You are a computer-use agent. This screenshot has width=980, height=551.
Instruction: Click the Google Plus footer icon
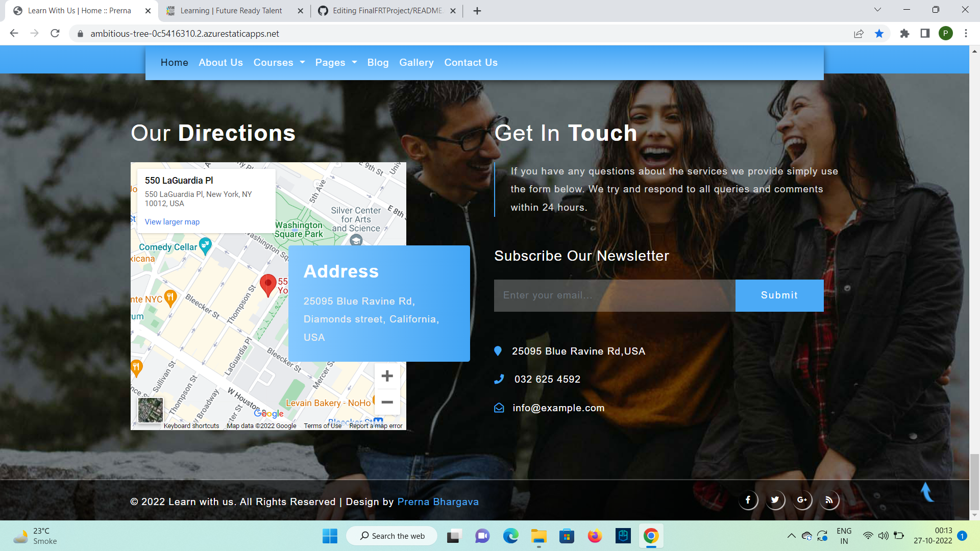802,500
